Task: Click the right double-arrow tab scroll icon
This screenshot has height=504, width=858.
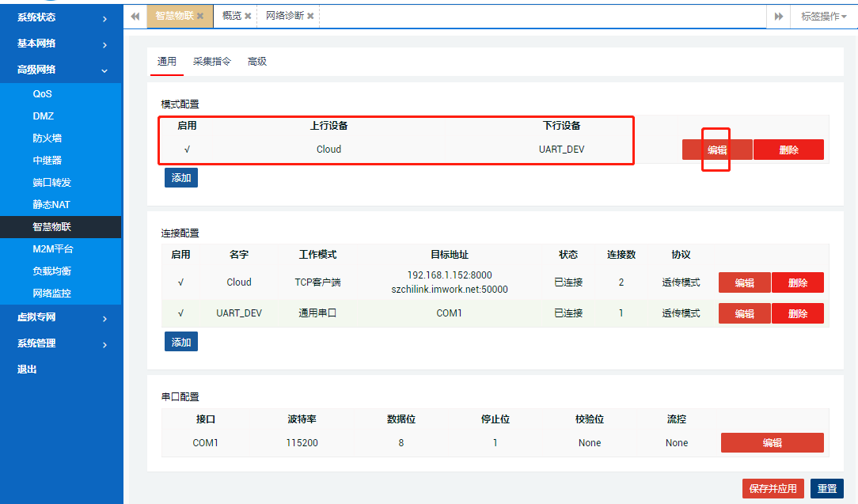Action: coord(778,15)
